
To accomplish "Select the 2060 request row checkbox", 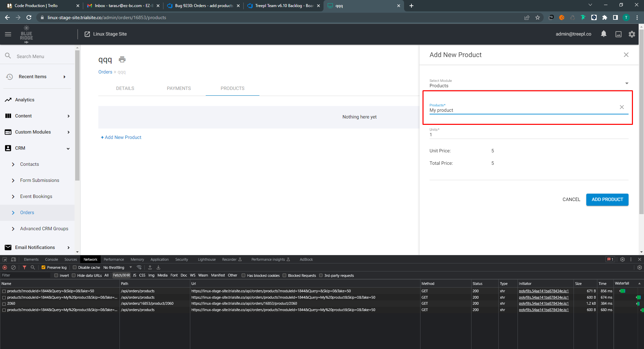I will [4, 304].
